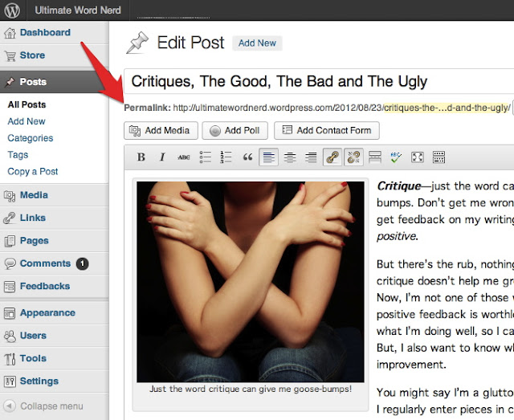Click the WordPress logo icon
The width and height of the screenshot is (514, 420).
pos(12,10)
